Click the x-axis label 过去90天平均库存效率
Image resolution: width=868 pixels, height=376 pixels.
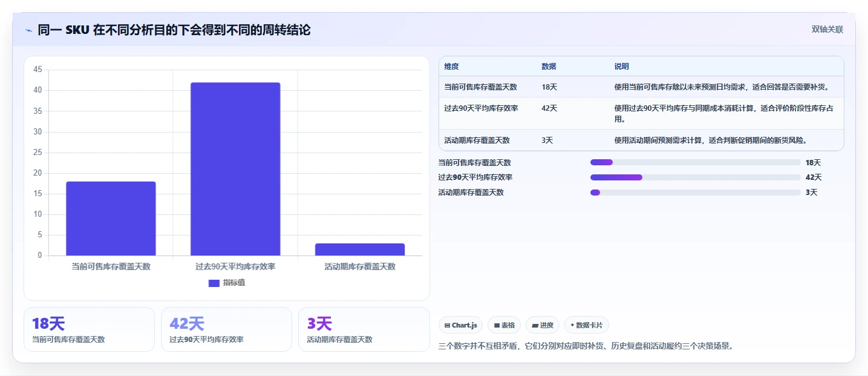point(235,266)
